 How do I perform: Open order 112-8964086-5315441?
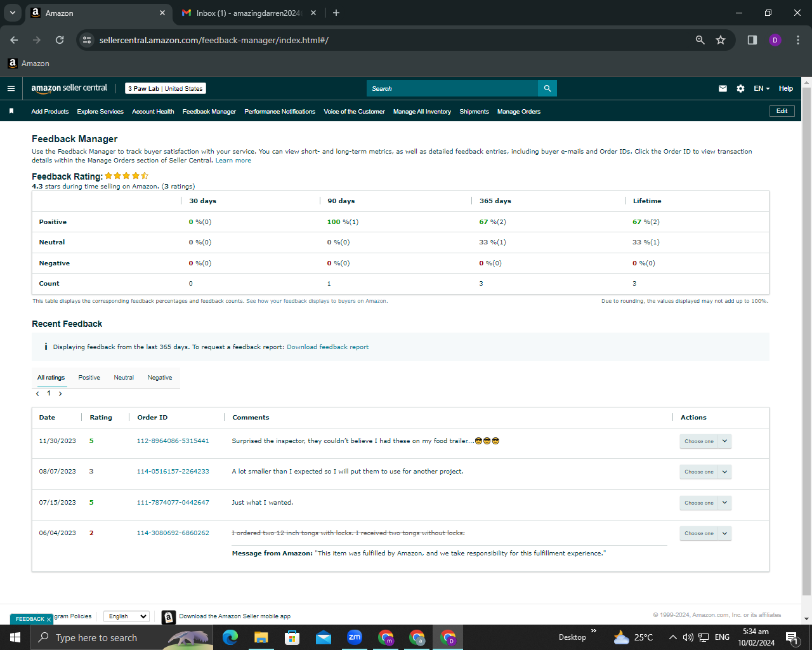click(x=173, y=441)
